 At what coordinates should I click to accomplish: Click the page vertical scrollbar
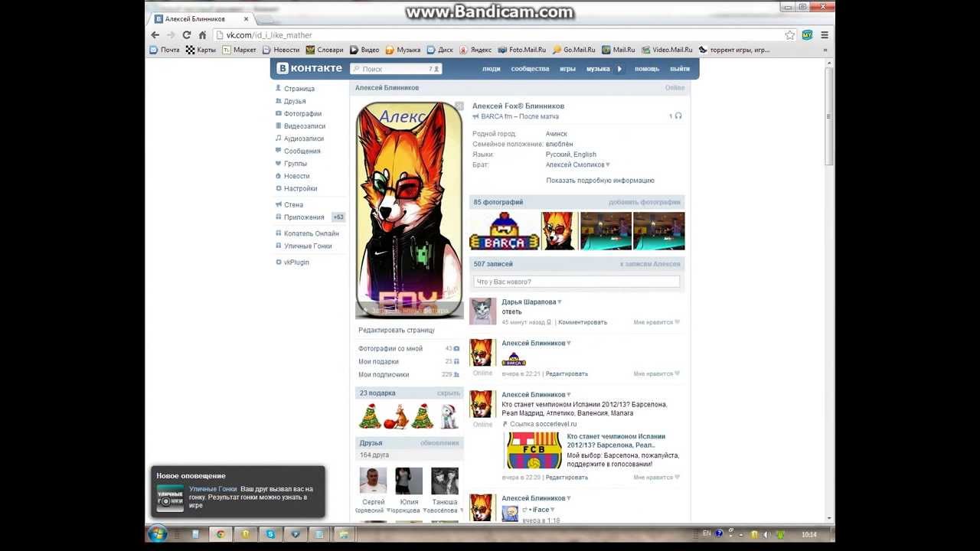point(829,115)
